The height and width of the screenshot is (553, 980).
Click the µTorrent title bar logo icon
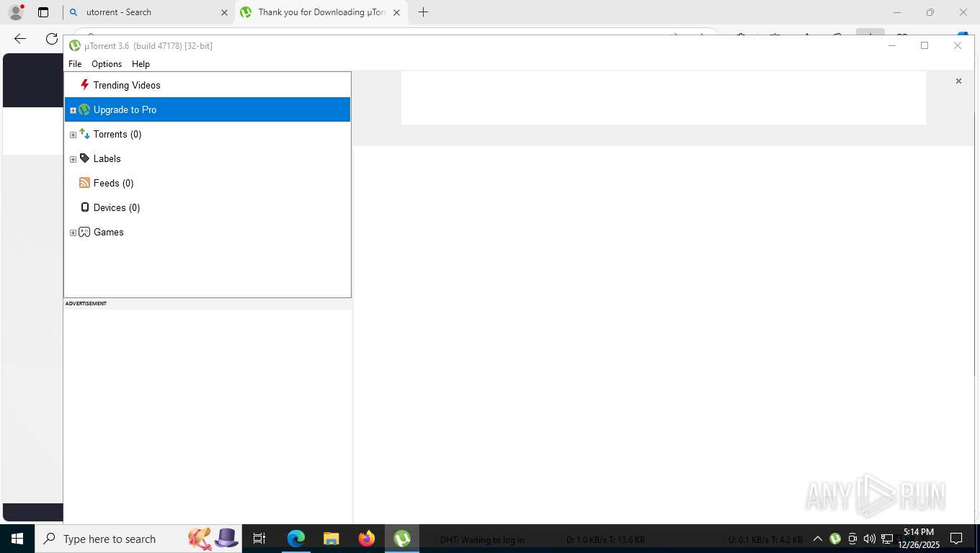74,45
